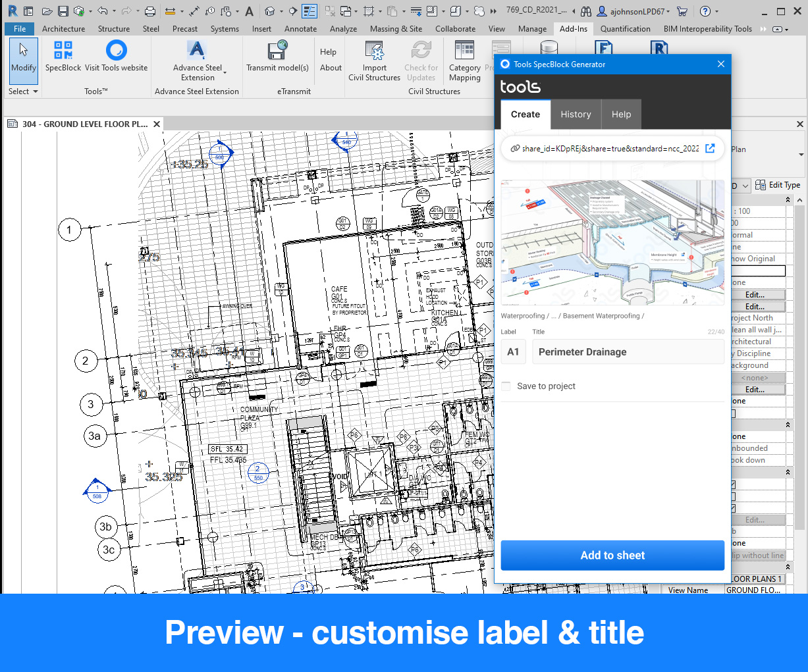
Task: Click the Edit Type button
Action: (x=778, y=185)
